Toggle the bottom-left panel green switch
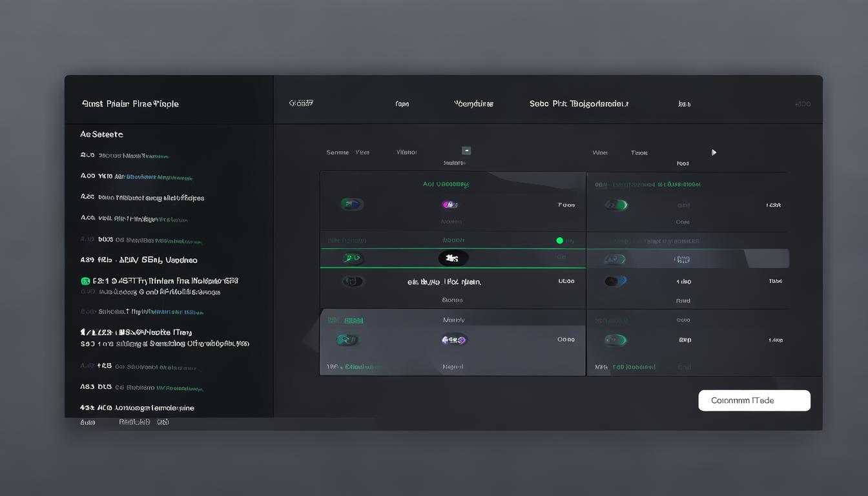Viewport: 868px width, 496px height. (x=349, y=340)
